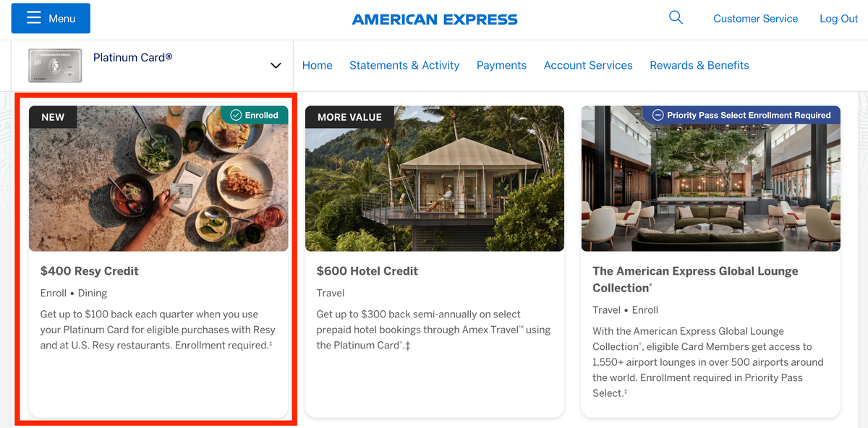Open Statements & Activity tab
The width and height of the screenshot is (868, 428).
click(x=404, y=65)
